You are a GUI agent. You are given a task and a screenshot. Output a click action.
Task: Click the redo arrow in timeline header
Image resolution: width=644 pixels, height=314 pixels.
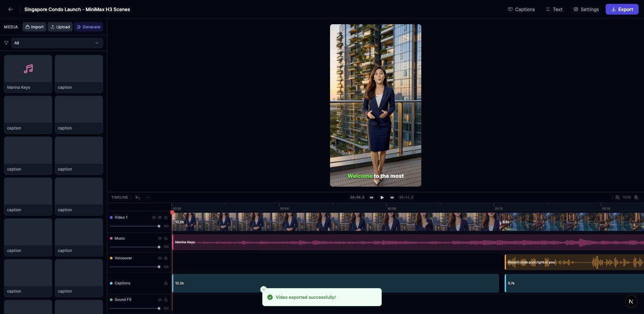tap(147, 197)
